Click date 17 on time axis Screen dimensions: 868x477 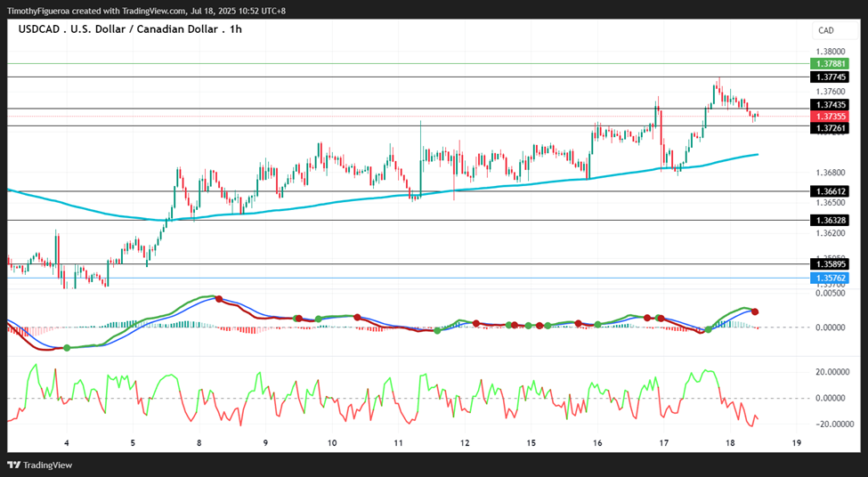664,442
